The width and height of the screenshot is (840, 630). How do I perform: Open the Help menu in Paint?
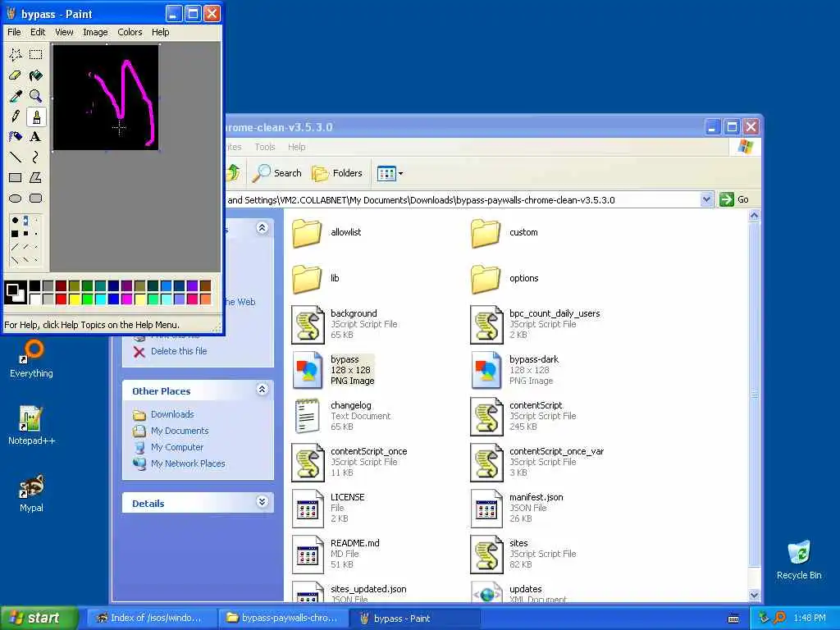coord(160,32)
